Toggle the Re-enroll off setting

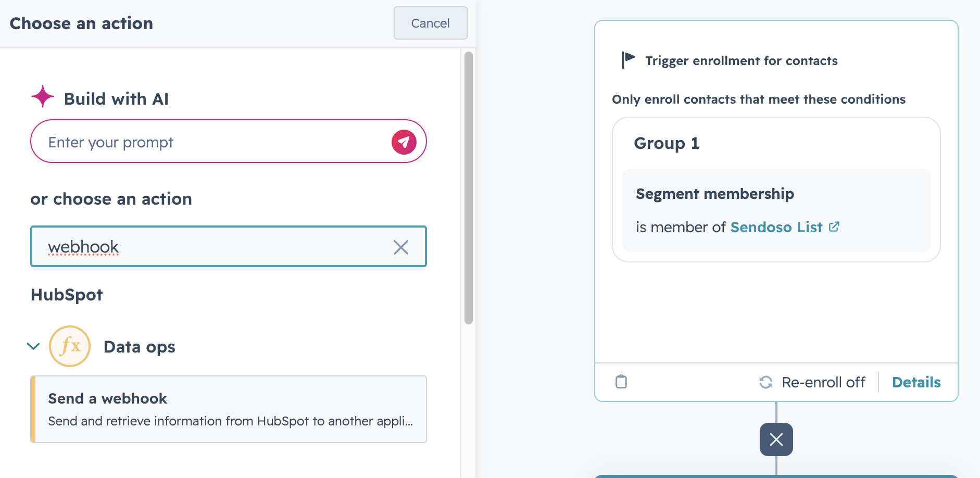812,382
